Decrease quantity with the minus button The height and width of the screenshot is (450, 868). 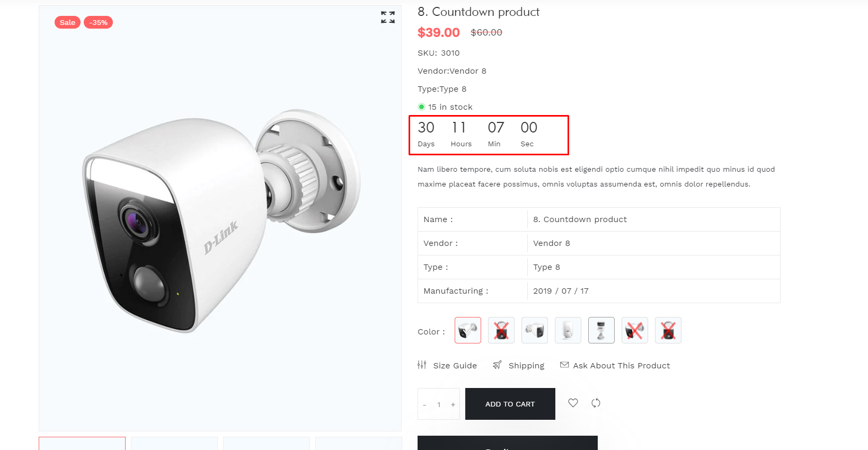(x=424, y=405)
